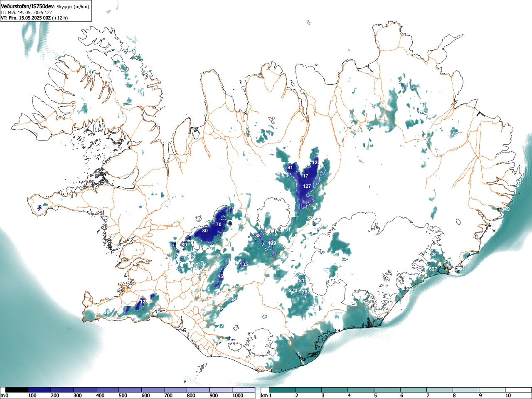Click the '700' label on the metre legend

click(168, 396)
